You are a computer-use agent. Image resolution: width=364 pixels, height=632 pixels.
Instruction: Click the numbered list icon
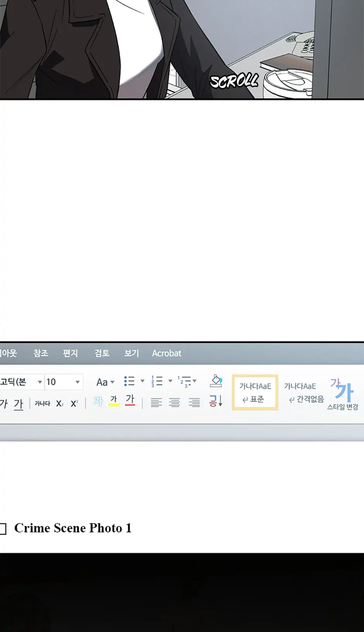click(157, 381)
